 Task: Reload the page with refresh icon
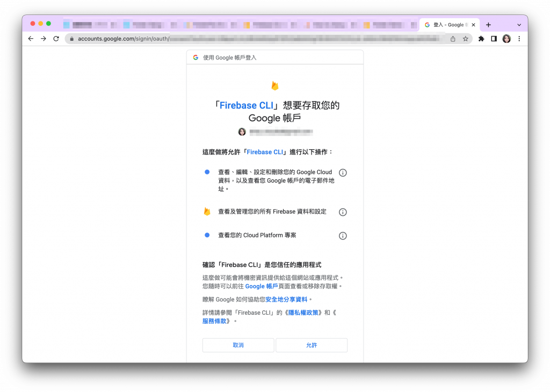56,39
